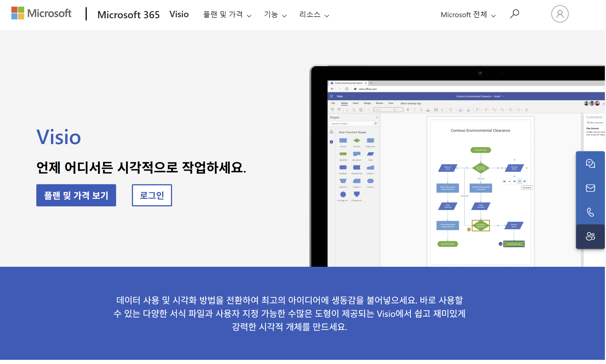Select the green Decision shape

click(x=357, y=141)
